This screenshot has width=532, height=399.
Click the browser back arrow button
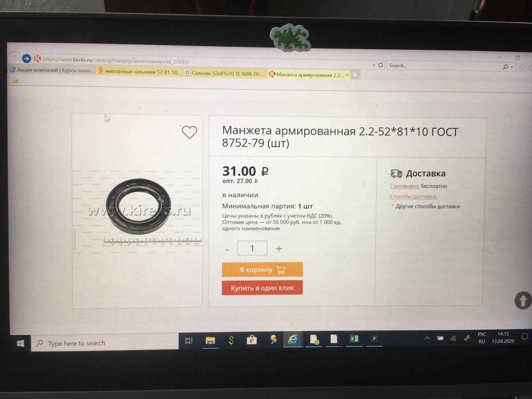14,58
